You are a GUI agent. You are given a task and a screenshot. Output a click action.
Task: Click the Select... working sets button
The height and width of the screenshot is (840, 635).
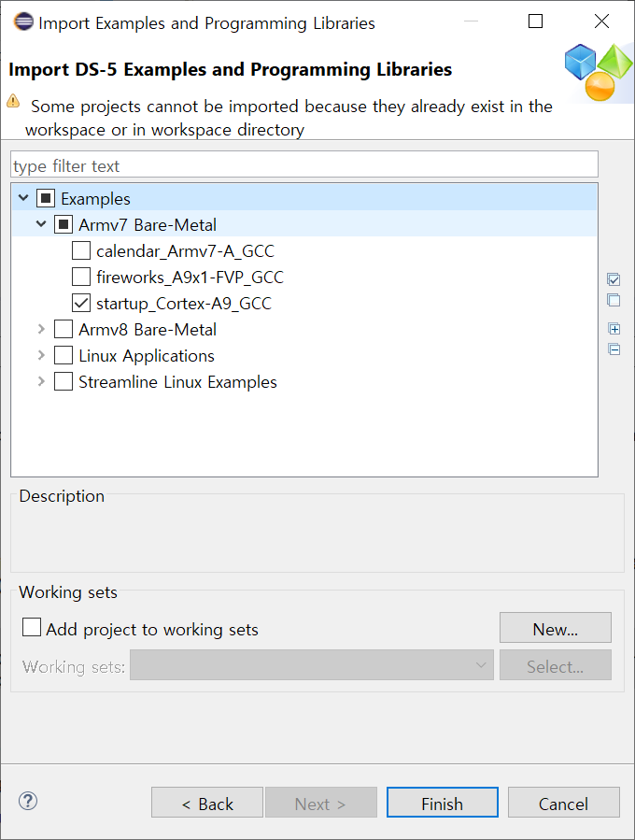coord(556,665)
